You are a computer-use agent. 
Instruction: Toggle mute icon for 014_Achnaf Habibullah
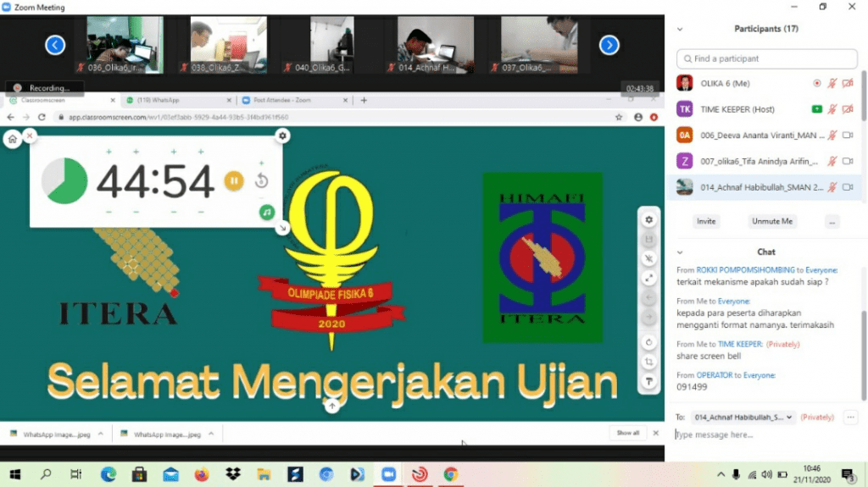(x=832, y=187)
